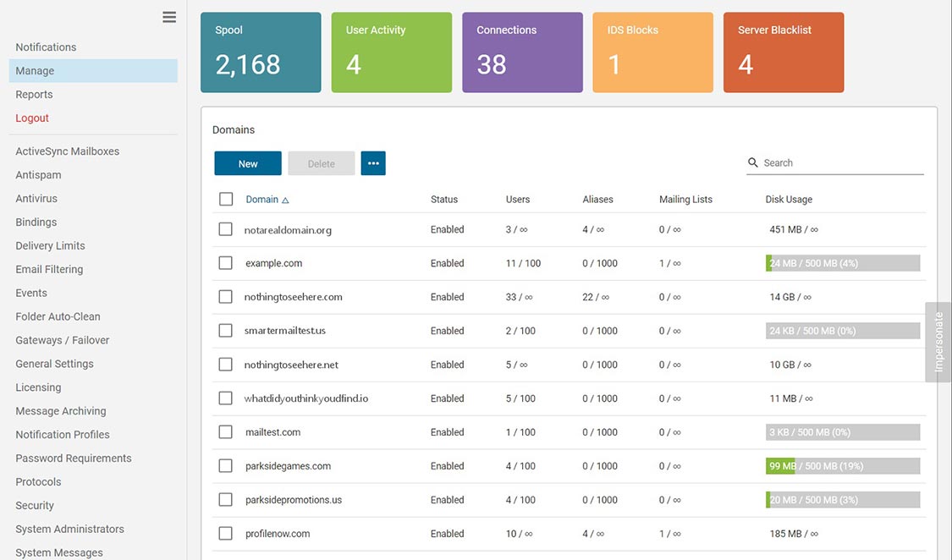Screen dimensions: 952x560
Task: Sort by the Disk Usage column header
Action: tap(789, 199)
